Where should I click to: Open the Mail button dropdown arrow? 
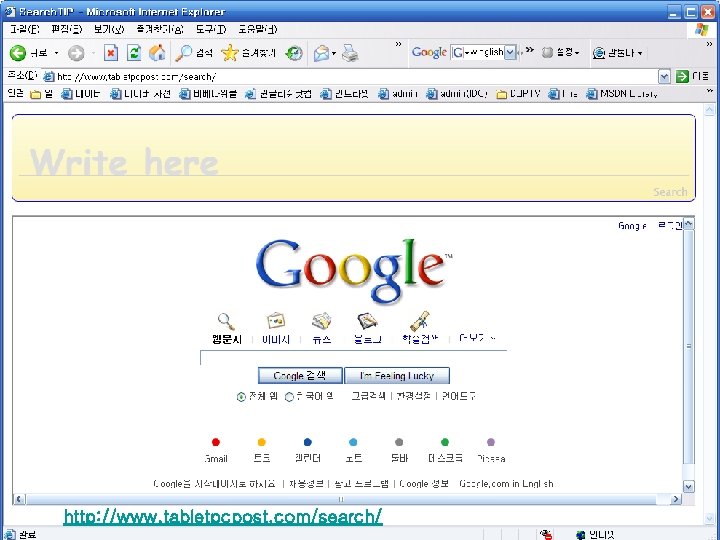(x=334, y=53)
